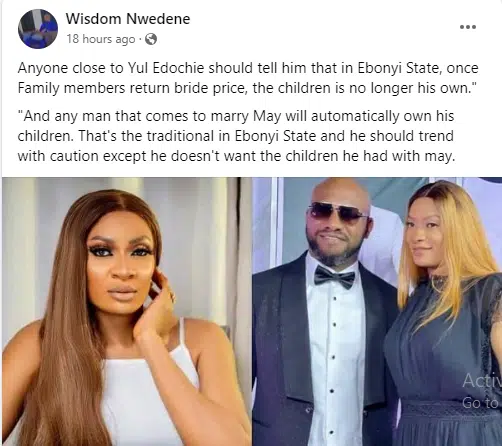Viewport: 502px width, 446px height.
Task: Click the "Go to" watermark text
Action: 480,403
